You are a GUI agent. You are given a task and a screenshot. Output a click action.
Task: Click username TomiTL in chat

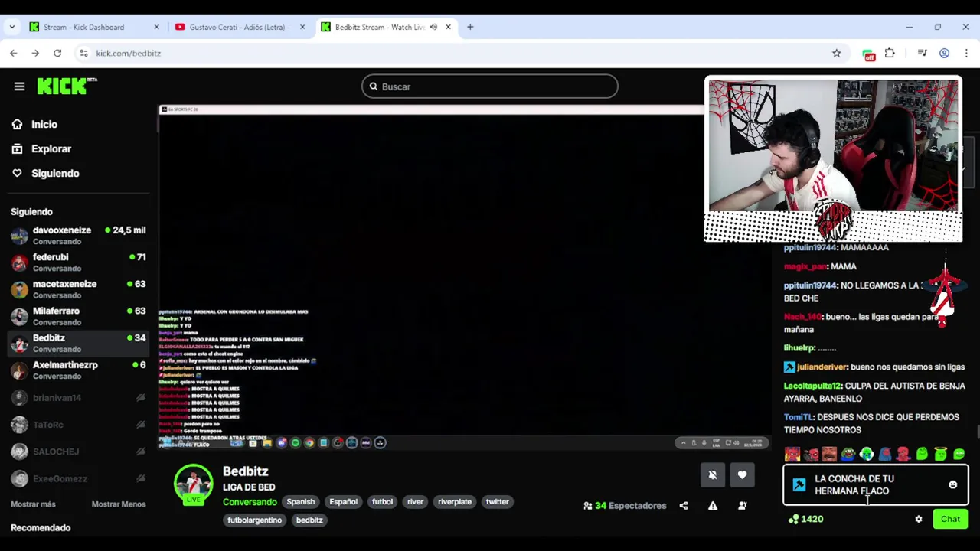pos(798,417)
